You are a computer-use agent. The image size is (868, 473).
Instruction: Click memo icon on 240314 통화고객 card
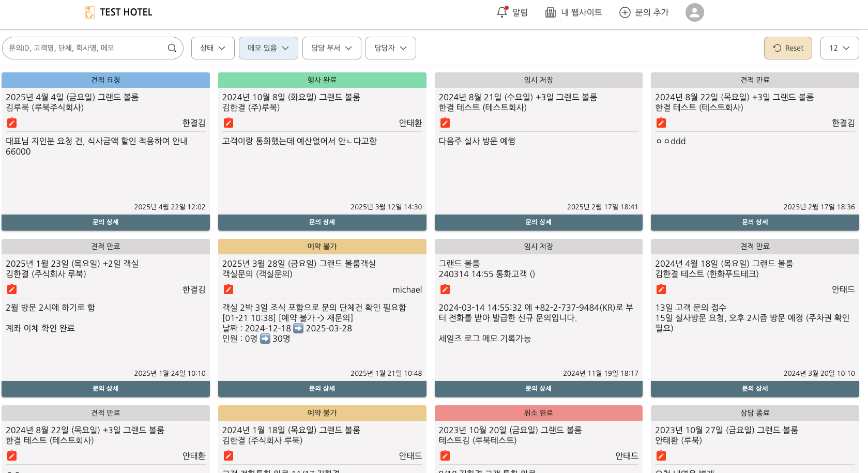pyautogui.click(x=445, y=289)
